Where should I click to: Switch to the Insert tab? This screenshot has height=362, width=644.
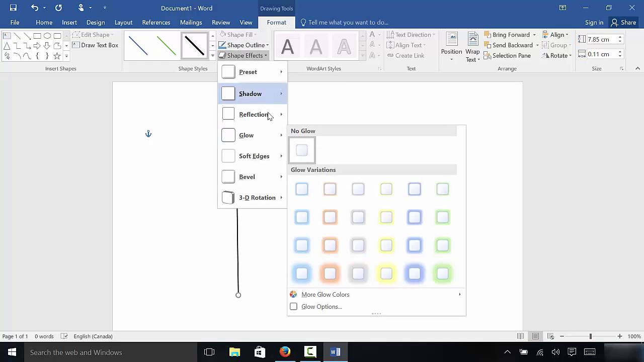pyautogui.click(x=69, y=22)
